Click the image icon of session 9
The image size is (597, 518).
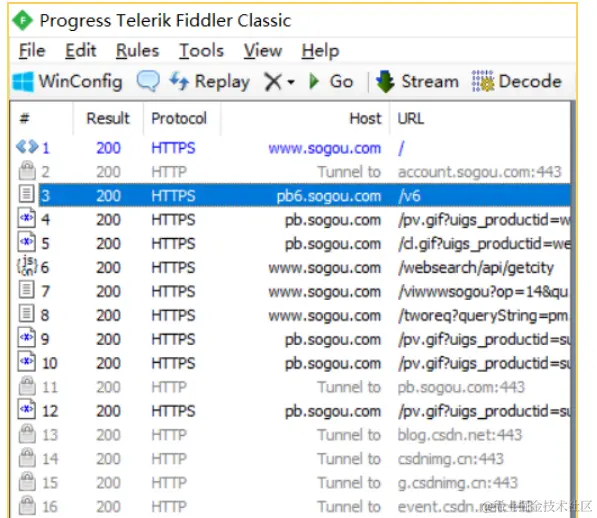27,338
